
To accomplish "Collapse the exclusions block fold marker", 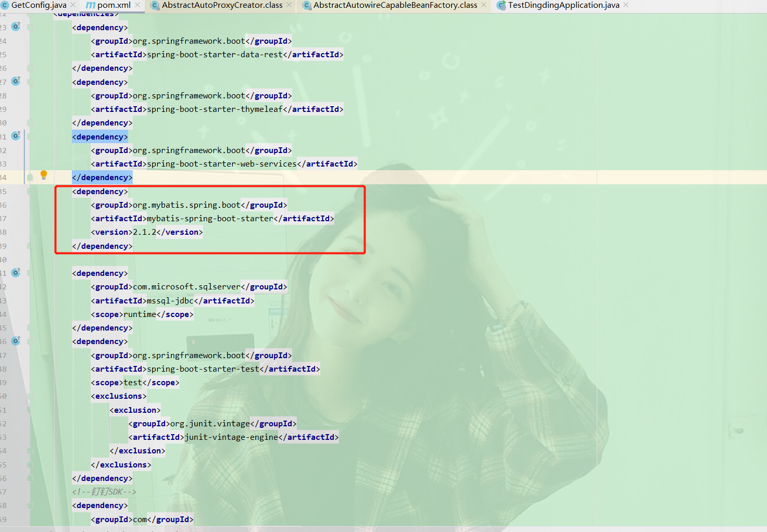I will click(x=30, y=396).
